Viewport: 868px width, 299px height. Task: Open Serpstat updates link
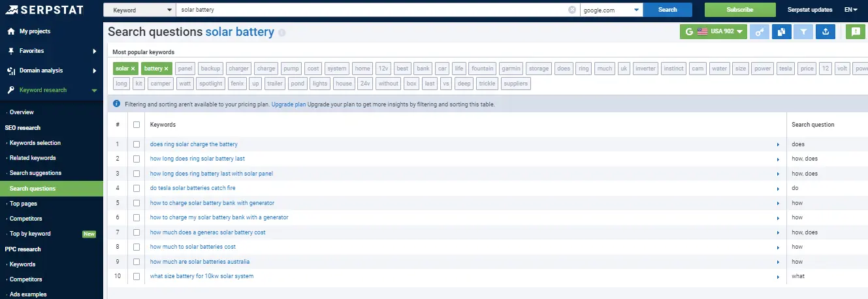[x=810, y=10]
